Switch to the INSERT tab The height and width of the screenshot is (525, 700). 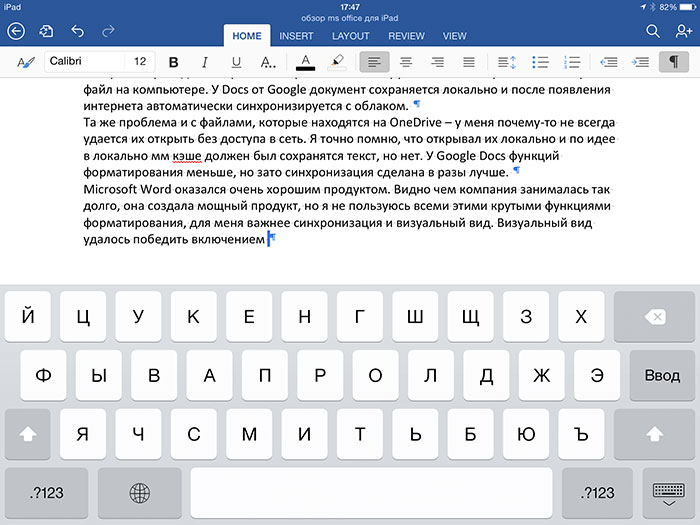point(296,36)
